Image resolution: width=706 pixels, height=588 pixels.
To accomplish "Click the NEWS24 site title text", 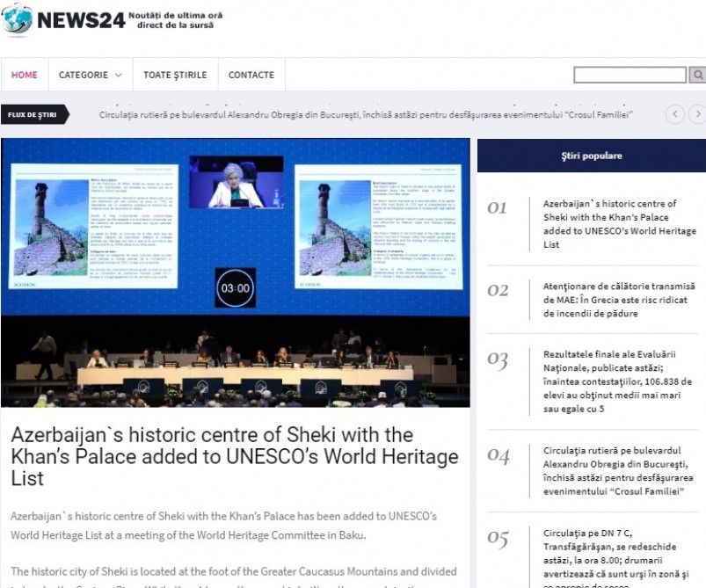I will (x=81, y=19).
